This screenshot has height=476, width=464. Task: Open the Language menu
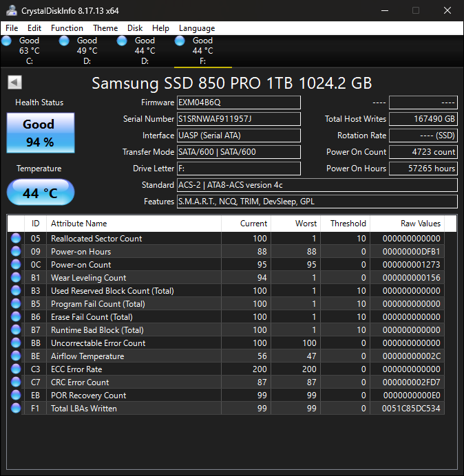pos(197,28)
